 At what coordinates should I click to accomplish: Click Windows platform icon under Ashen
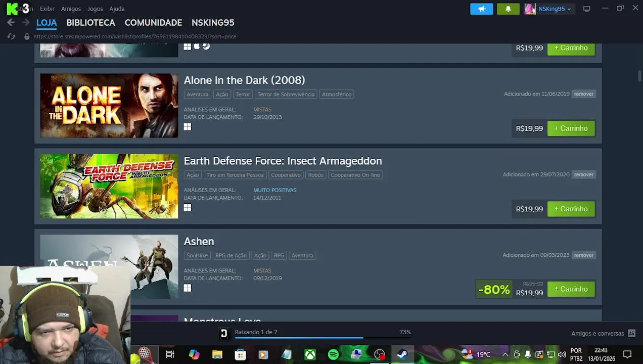click(188, 288)
